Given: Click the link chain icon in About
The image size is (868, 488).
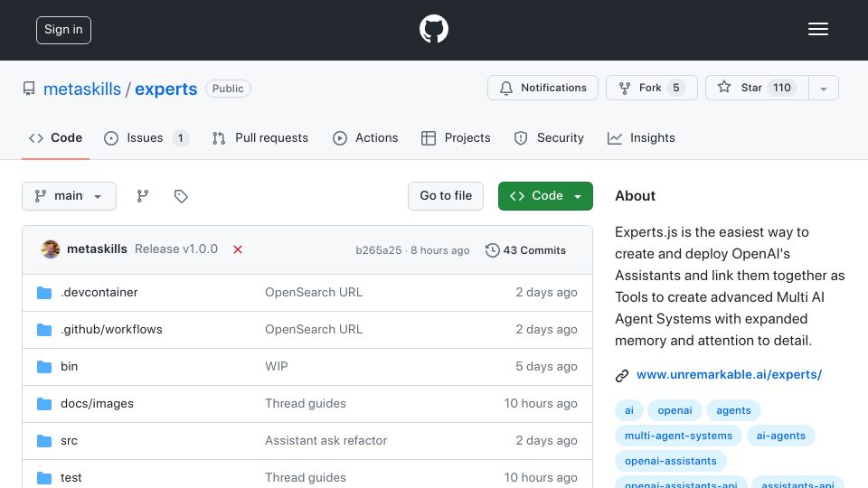Looking at the screenshot, I should 622,376.
